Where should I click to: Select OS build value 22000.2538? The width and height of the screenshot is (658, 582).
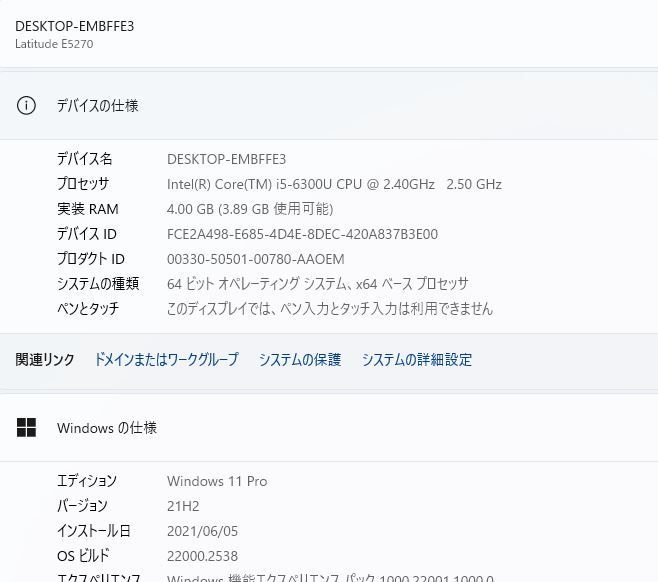pyautogui.click(x=202, y=556)
